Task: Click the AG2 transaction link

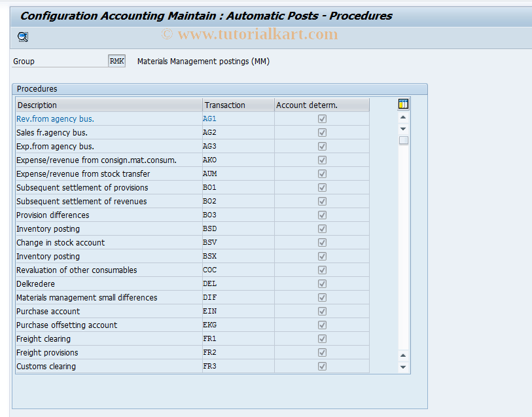Action: 209,132
